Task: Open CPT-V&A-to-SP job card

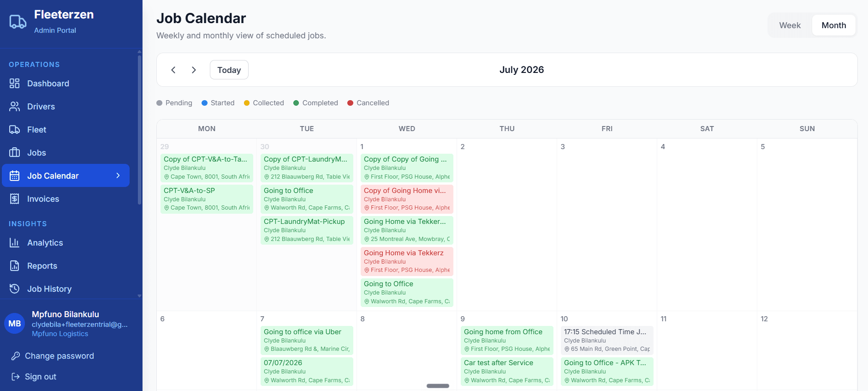Action: pyautogui.click(x=207, y=199)
